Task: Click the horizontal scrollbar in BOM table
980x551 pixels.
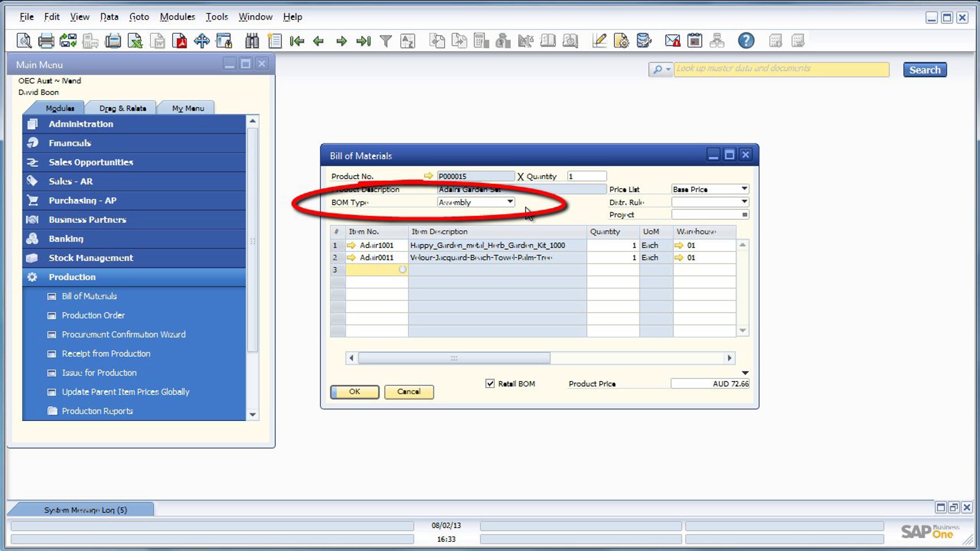Action: coord(454,358)
